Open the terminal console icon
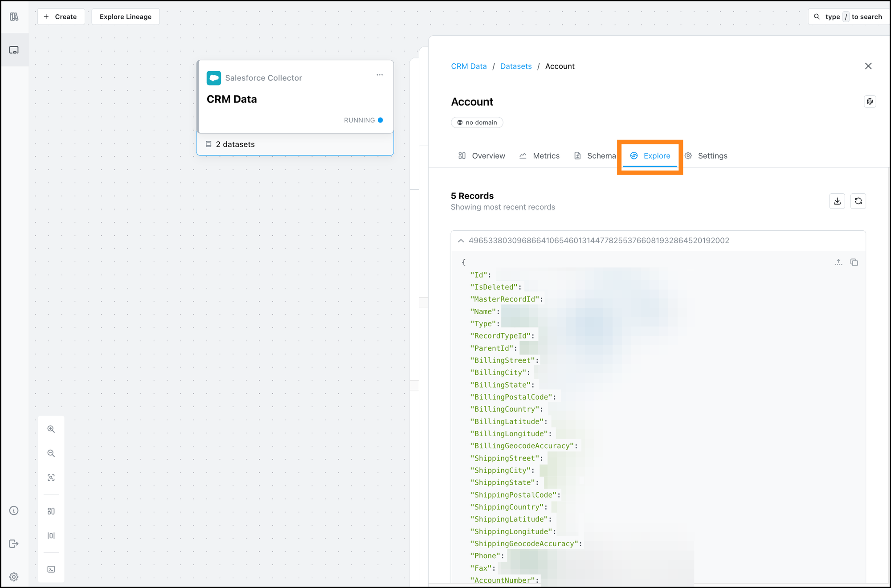891x588 pixels. [51, 569]
